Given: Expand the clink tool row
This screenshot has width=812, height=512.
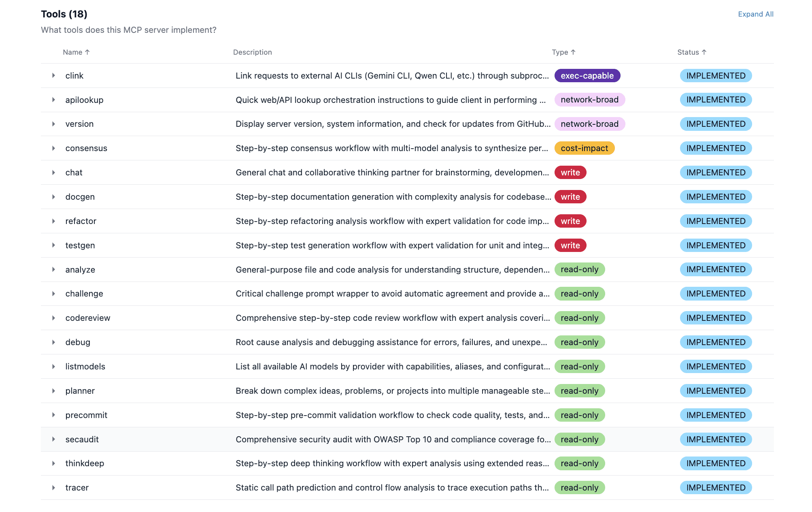Looking at the screenshot, I should 53,76.
